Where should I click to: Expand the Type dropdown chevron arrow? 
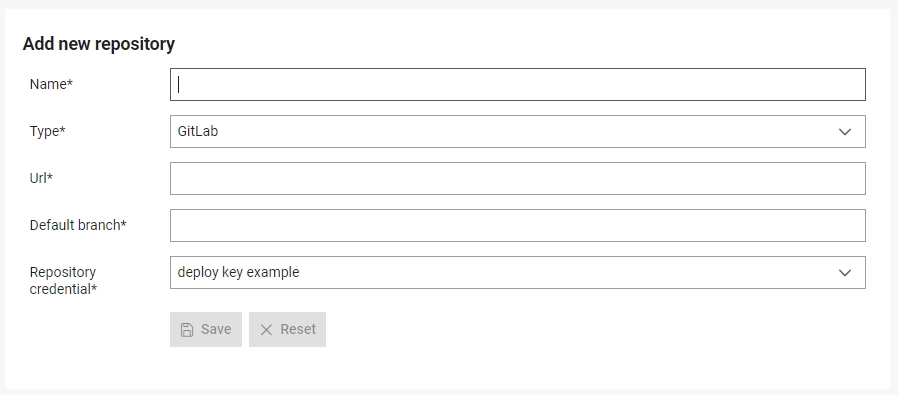coord(845,132)
